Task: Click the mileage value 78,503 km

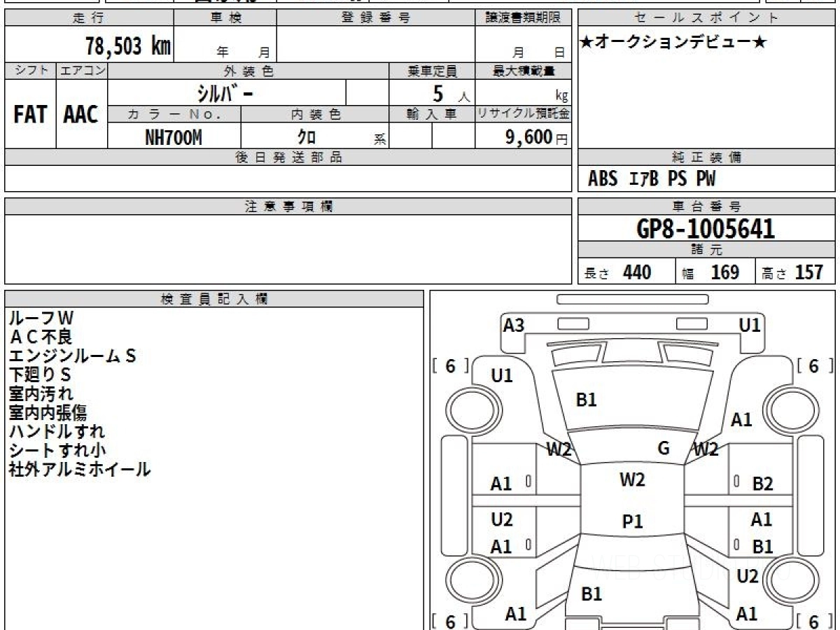Action: coord(128,46)
